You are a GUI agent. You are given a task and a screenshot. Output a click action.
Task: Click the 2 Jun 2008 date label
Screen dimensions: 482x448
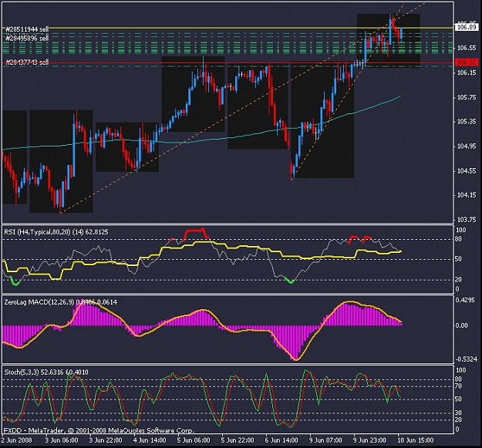point(17,440)
